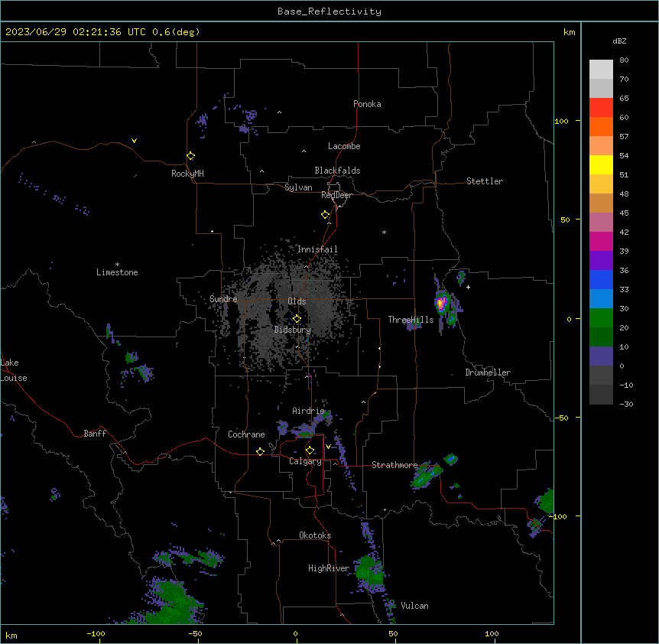Click the intense storm cell east of ThreeHills
659x644 pixels.
(441, 303)
